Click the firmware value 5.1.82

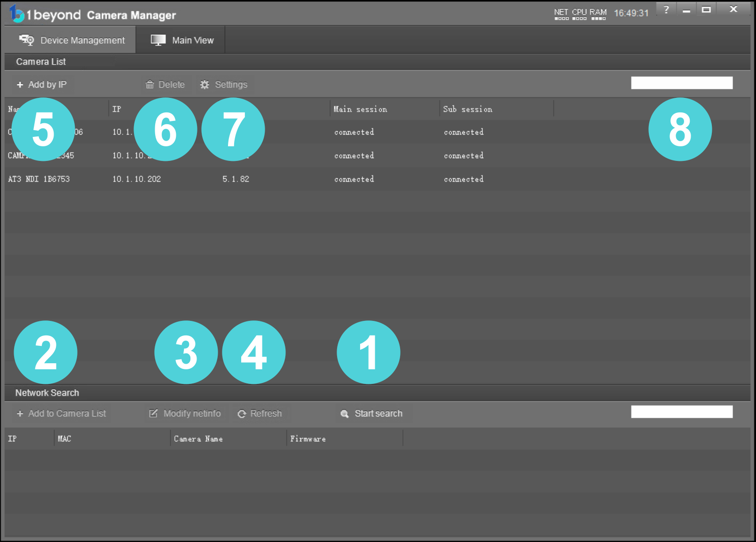[236, 179]
